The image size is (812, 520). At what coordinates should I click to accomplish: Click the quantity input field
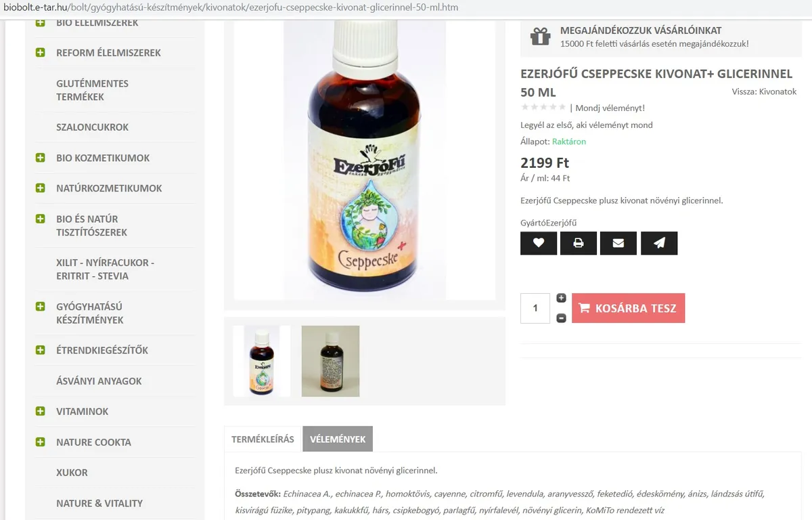coord(535,308)
